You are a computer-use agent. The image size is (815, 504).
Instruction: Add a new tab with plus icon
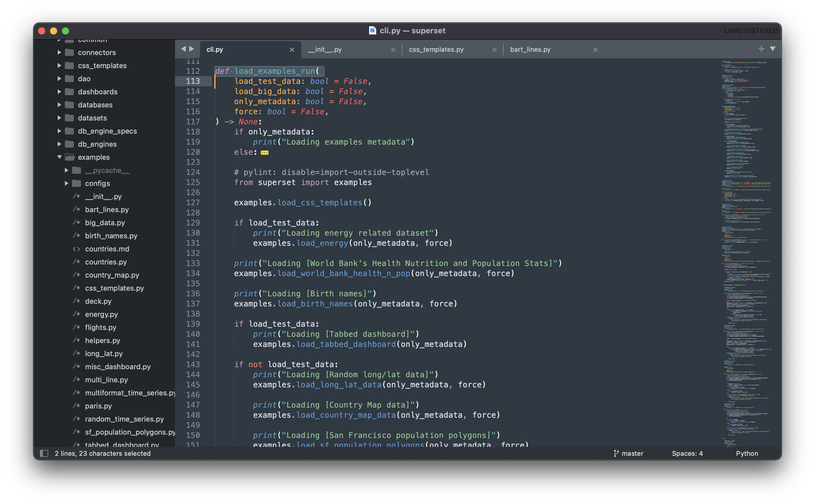point(761,49)
